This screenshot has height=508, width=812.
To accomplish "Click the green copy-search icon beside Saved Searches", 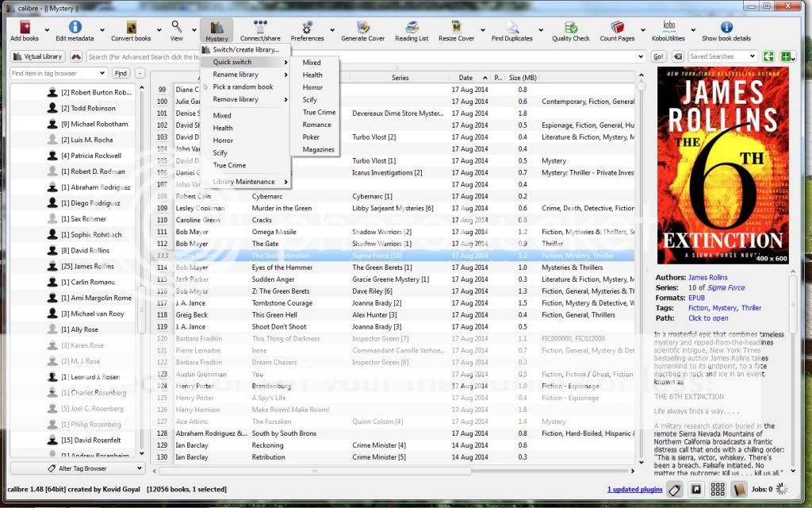I will click(x=768, y=56).
